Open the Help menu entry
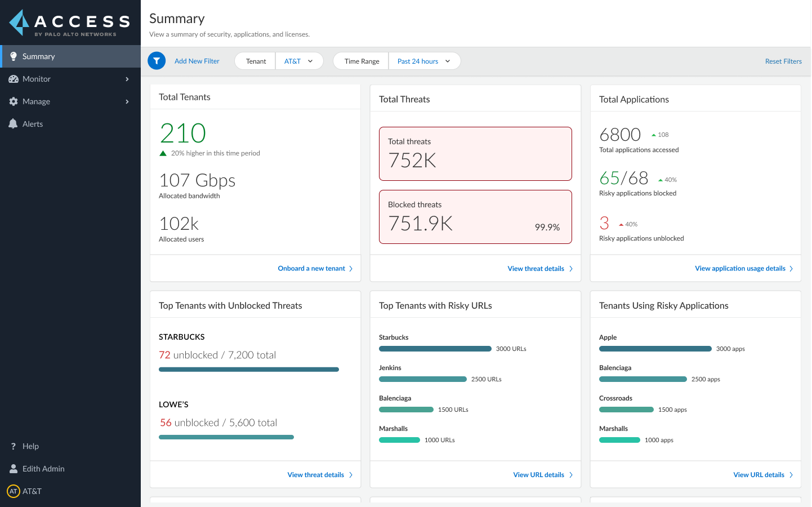The image size is (812, 507). click(70, 446)
